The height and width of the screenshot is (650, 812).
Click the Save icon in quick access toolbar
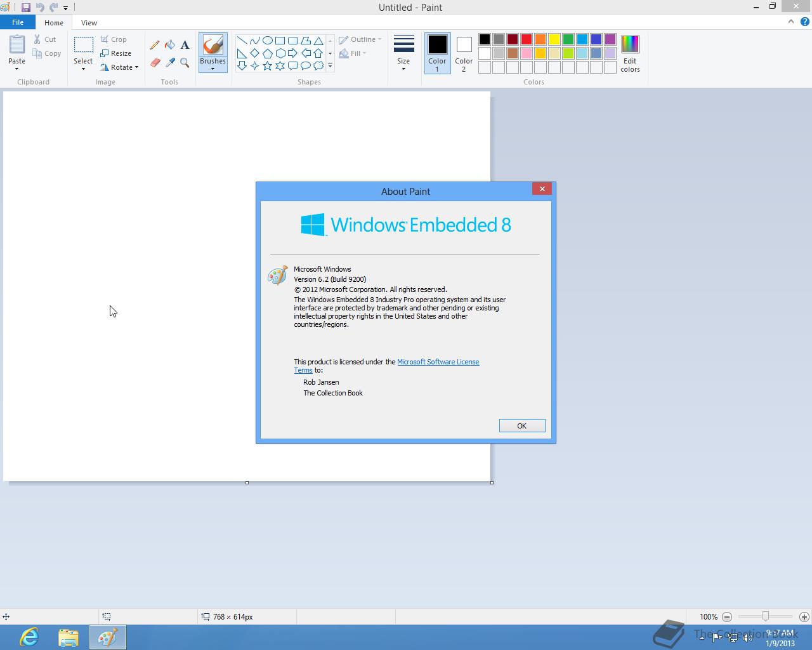(26, 8)
